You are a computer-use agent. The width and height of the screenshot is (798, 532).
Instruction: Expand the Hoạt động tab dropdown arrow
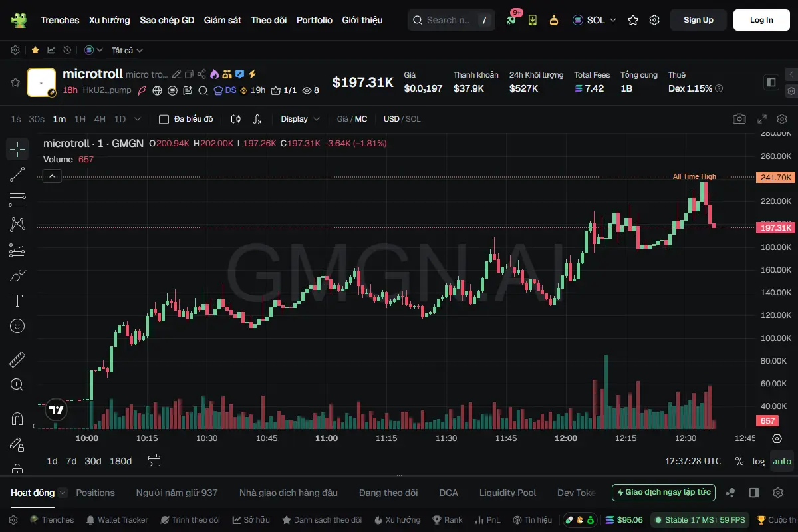tap(63, 493)
